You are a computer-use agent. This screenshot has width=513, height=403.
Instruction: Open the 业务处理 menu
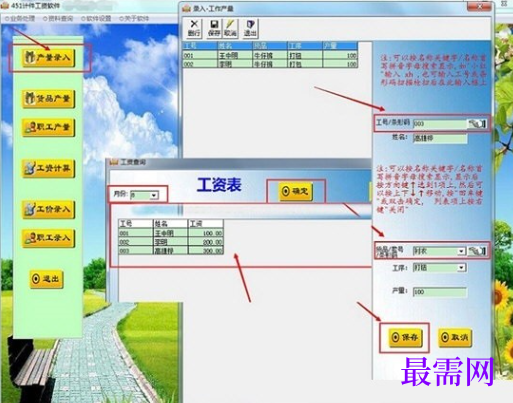(20, 19)
